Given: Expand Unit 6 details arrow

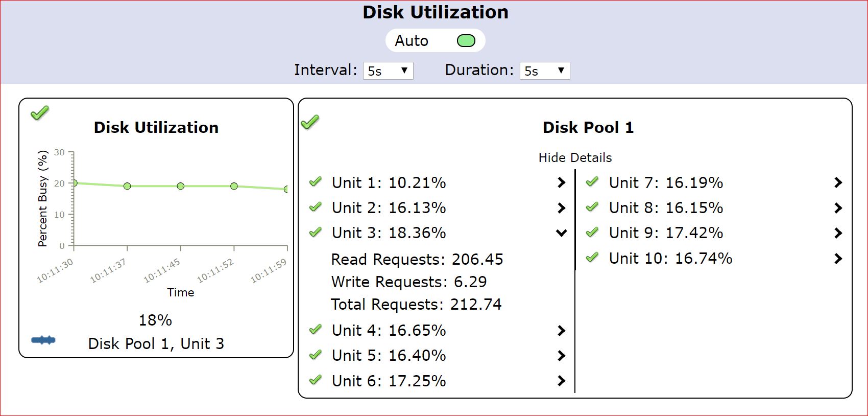Looking at the screenshot, I should point(561,381).
